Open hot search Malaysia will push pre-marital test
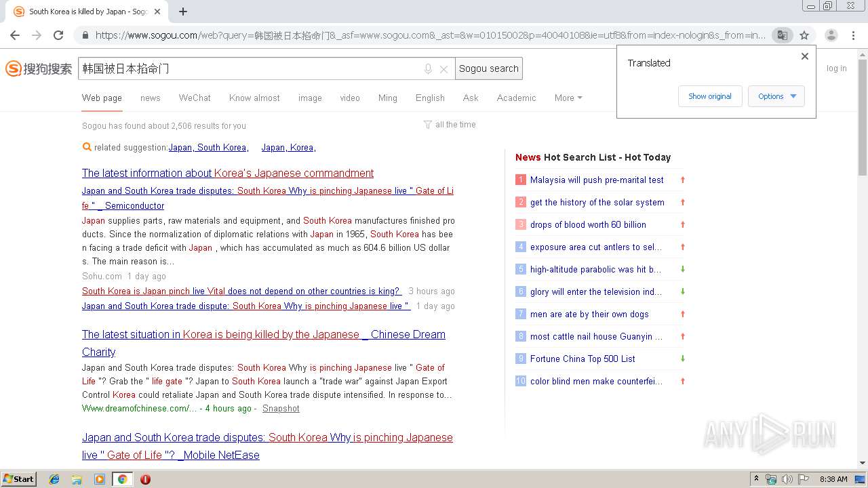 pos(597,180)
